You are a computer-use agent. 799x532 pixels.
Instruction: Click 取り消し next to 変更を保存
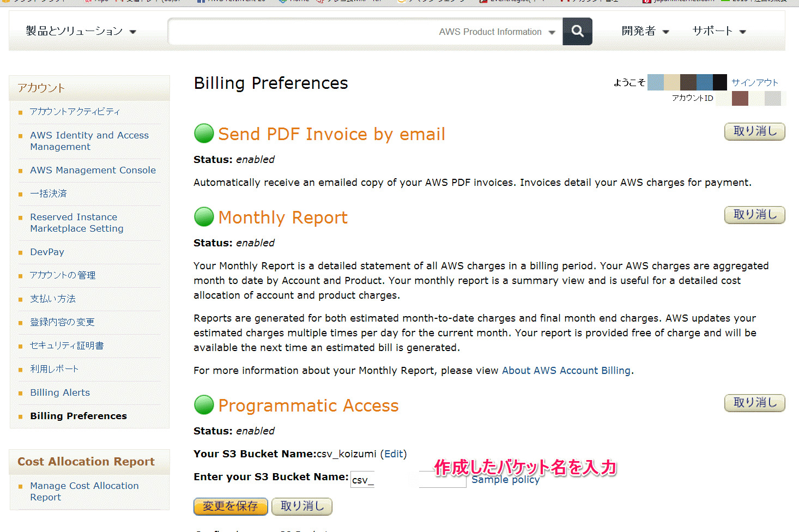(302, 506)
